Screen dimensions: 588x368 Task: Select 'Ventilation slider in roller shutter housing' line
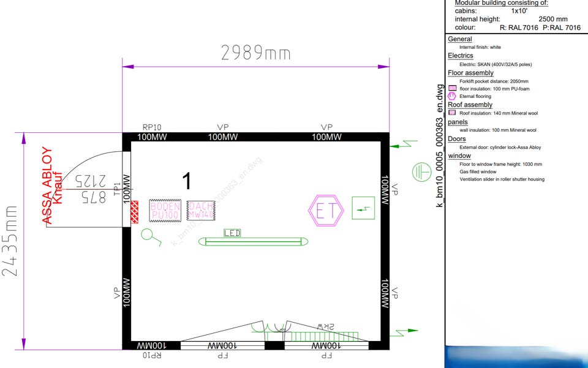(x=502, y=179)
